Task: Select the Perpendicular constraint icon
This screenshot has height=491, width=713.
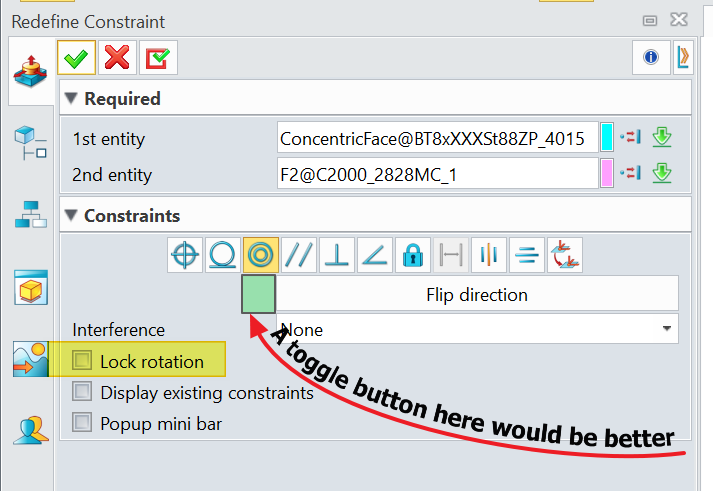Action: (x=336, y=255)
